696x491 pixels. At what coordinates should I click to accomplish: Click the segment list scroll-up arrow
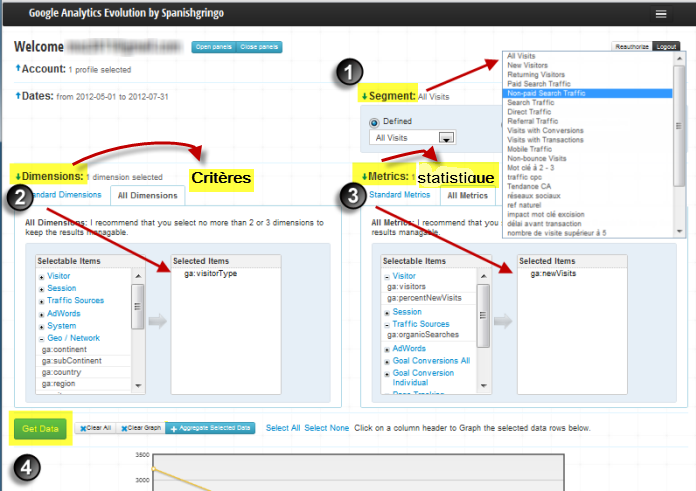click(679, 58)
